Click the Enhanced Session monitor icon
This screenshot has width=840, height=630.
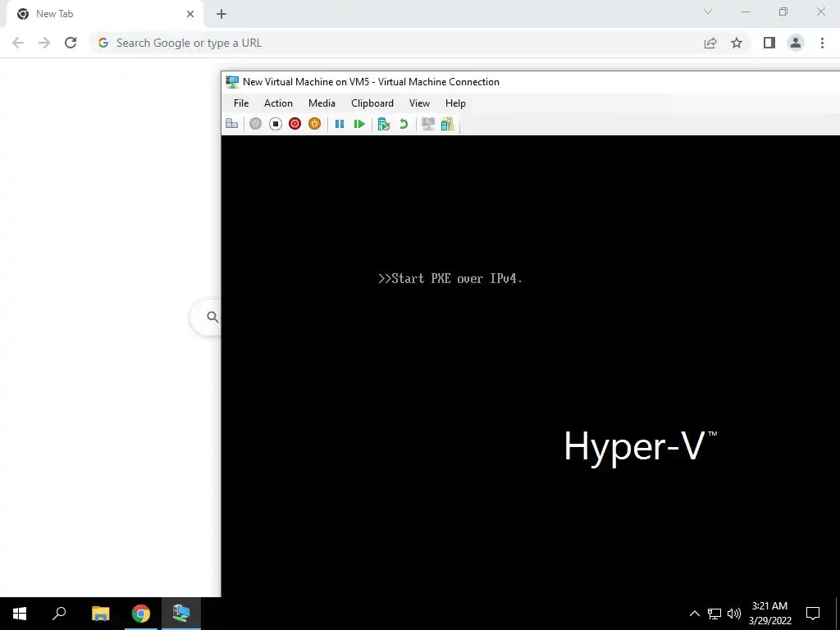428,124
